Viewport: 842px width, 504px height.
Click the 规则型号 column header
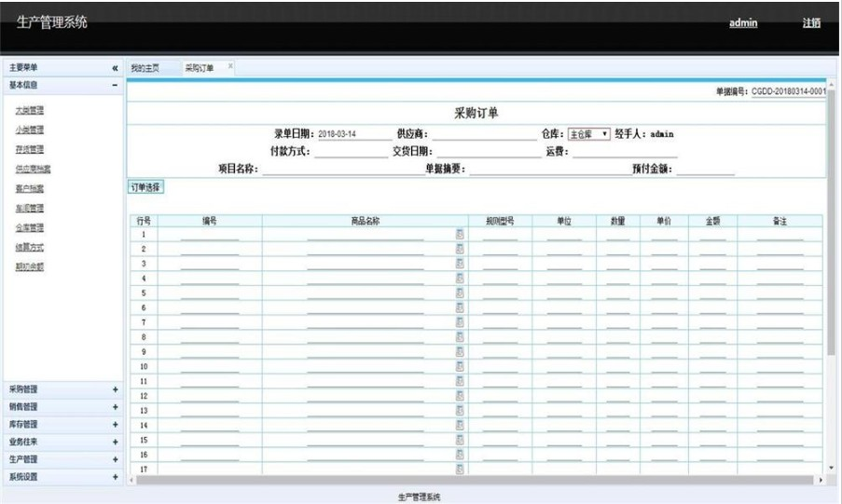(x=500, y=221)
